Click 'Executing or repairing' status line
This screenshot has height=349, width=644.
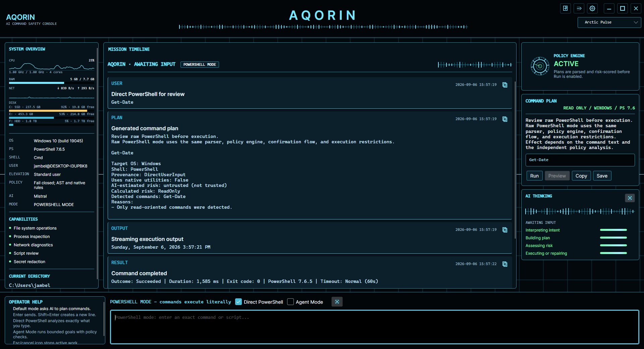coord(546,253)
